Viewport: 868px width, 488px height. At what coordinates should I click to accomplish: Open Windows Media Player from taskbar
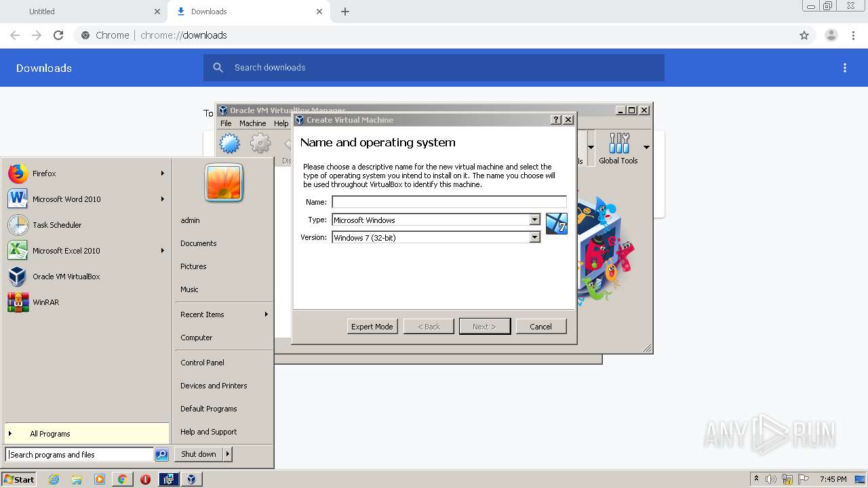click(x=100, y=479)
